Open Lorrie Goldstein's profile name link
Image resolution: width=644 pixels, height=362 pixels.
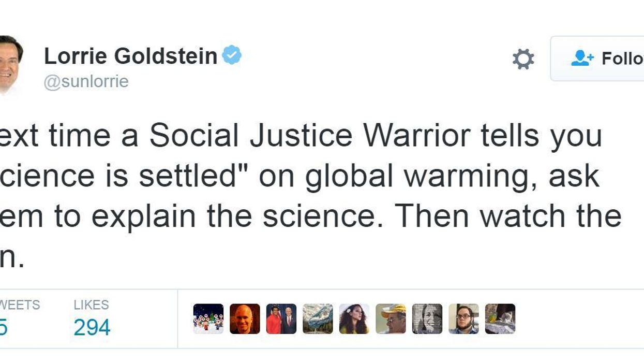tap(130, 56)
